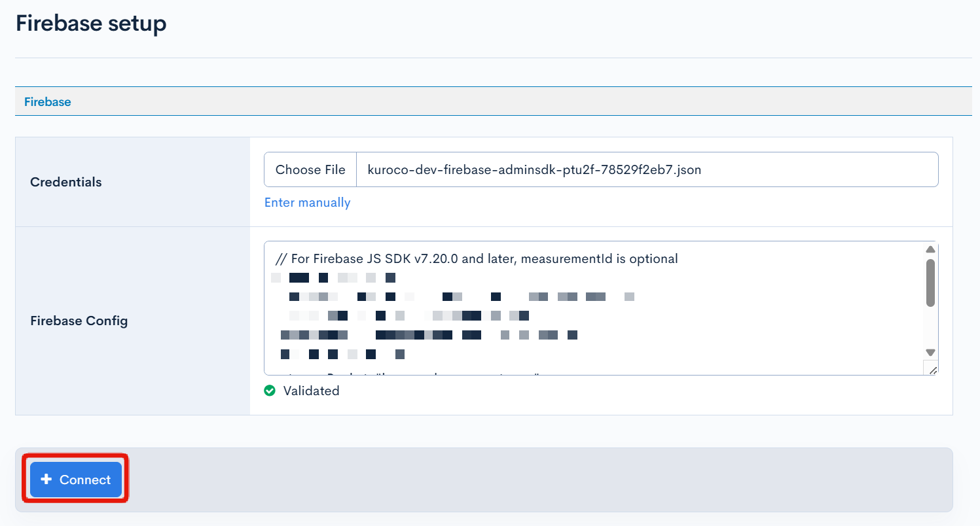The image size is (980, 526).
Task: Click the Firebase setup page heading
Action: [91, 24]
